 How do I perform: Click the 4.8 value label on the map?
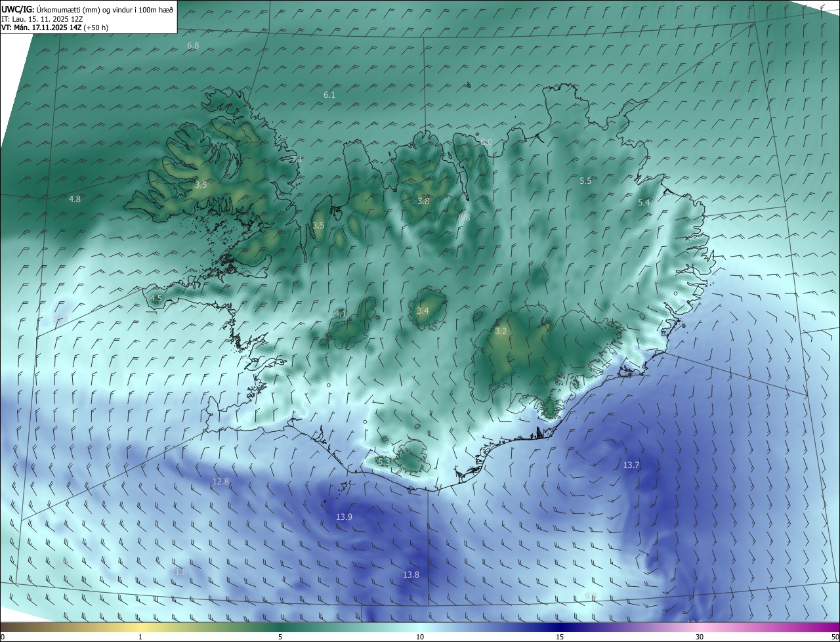pyautogui.click(x=75, y=199)
